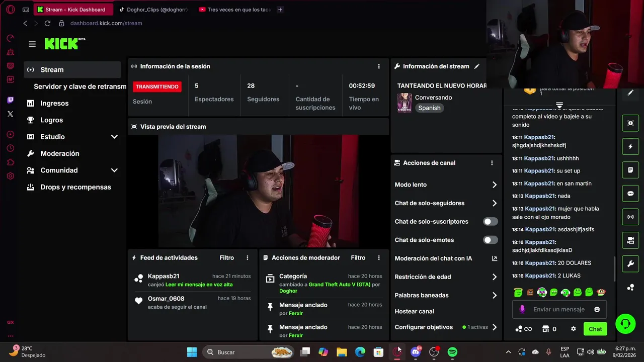
Task: Open the chat shop icon showing 0
Action: [549, 329]
